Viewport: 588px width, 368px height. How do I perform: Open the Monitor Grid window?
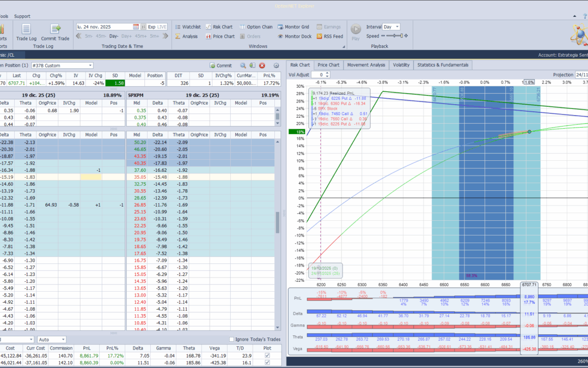click(293, 27)
